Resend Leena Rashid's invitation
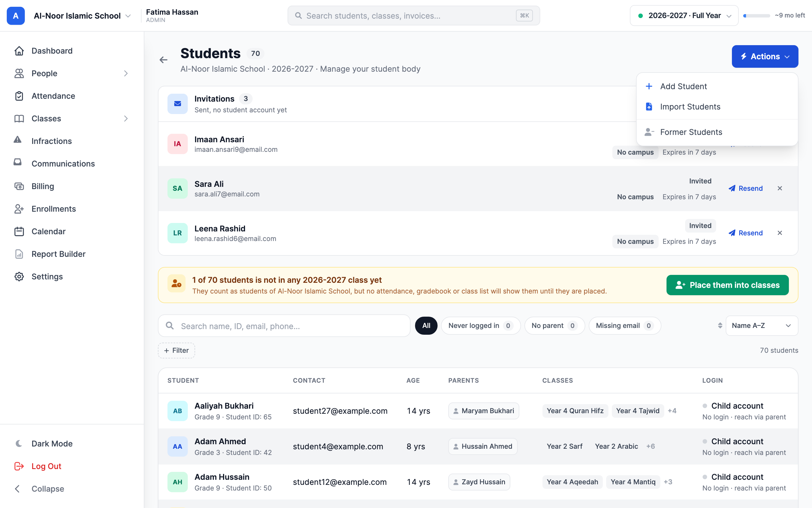Viewport: 812px width, 508px height. 745,233
